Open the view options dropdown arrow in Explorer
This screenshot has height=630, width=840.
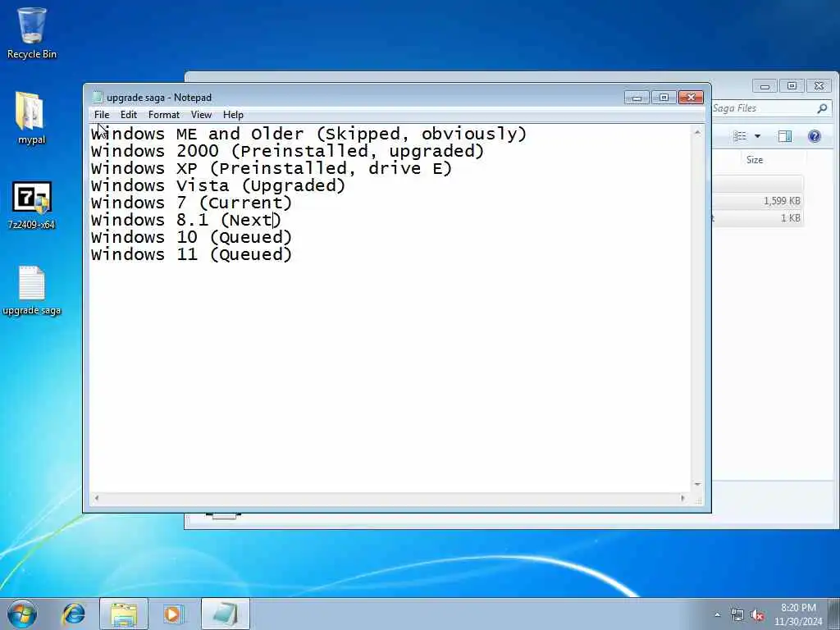(757, 136)
